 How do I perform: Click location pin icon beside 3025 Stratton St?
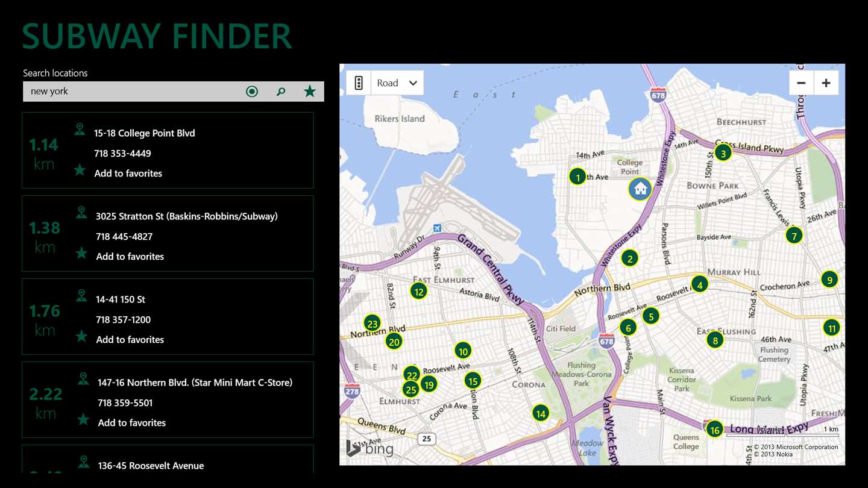point(81,212)
